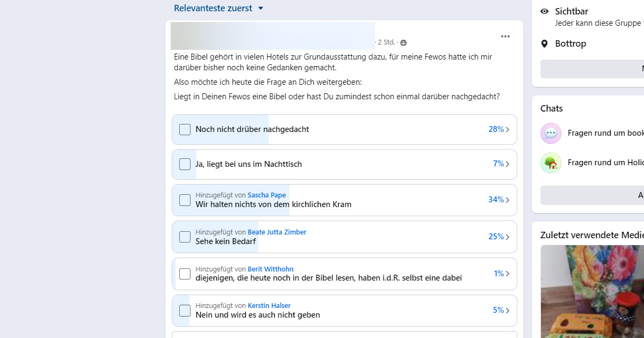View voters via the 5% result
Viewport: 644px width, 338px height.
click(x=499, y=310)
